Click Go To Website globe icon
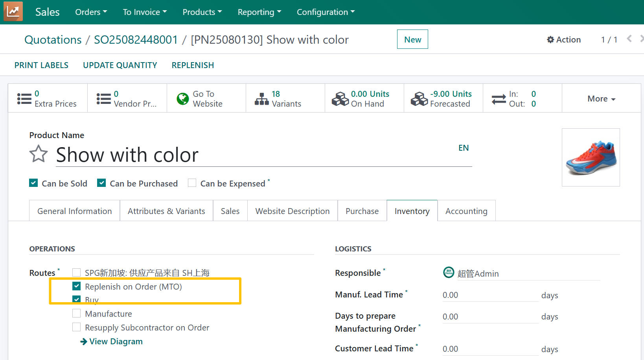This screenshot has height=360, width=644. [x=183, y=99]
